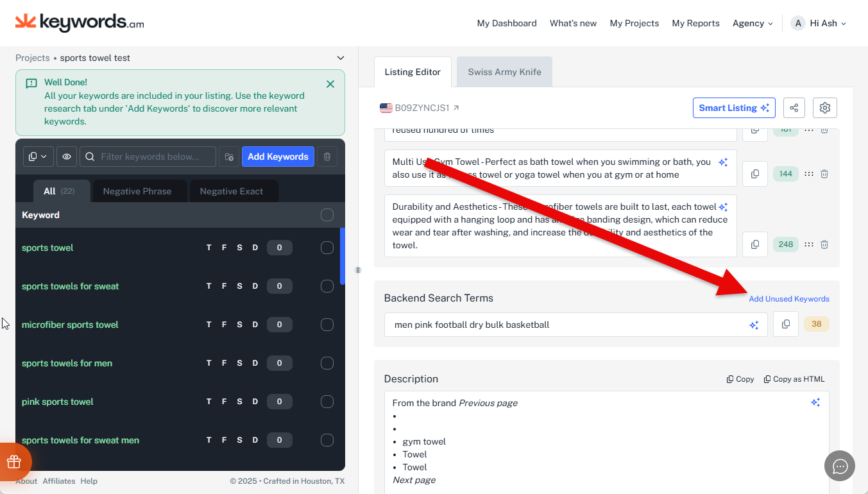Open the Negative Phrase tab
868x494 pixels.
(137, 191)
